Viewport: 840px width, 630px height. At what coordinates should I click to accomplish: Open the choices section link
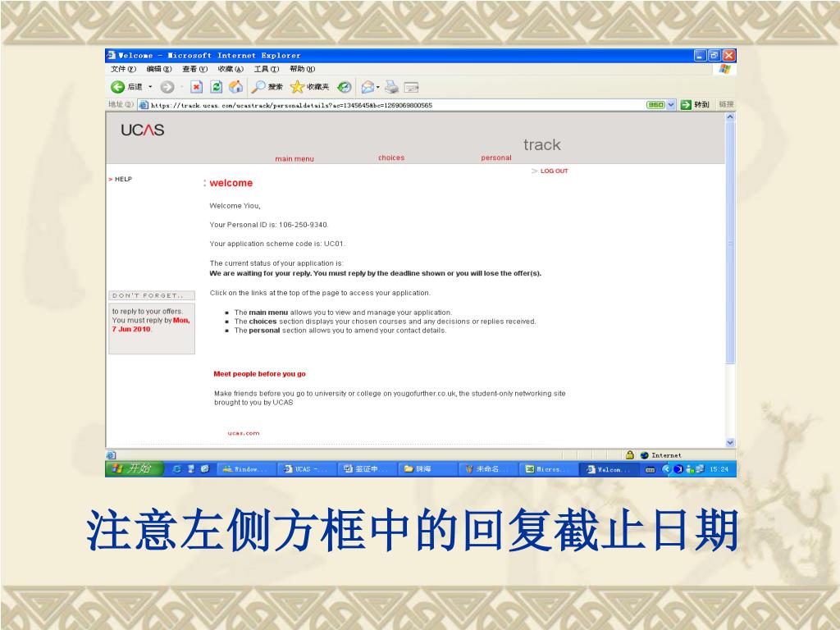click(391, 157)
